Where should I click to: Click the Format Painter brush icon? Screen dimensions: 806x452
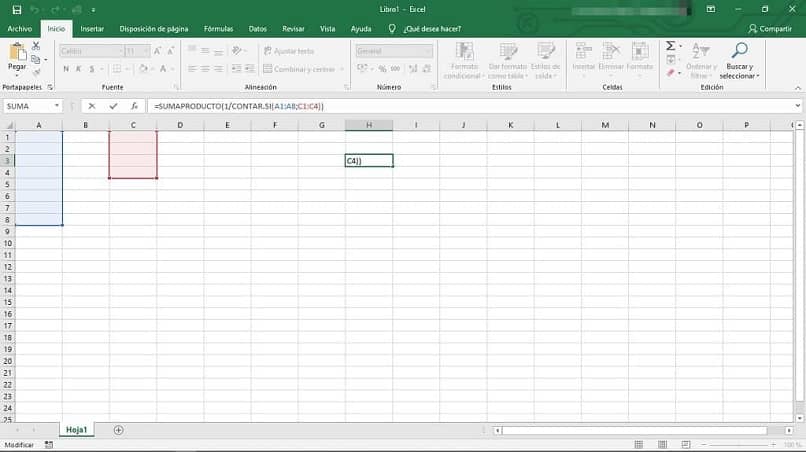point(36,73)
